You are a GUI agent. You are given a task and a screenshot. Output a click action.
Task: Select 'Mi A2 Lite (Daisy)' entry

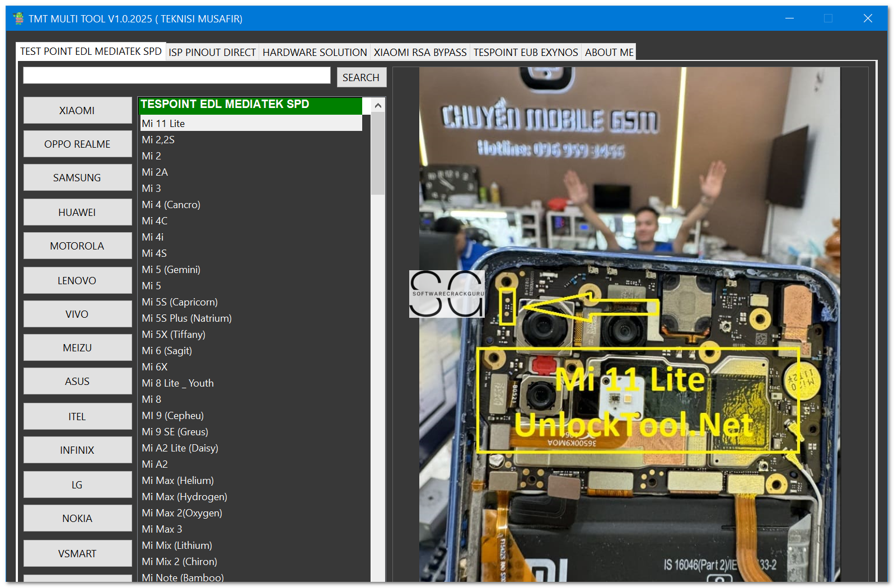(x=251, y=448)
